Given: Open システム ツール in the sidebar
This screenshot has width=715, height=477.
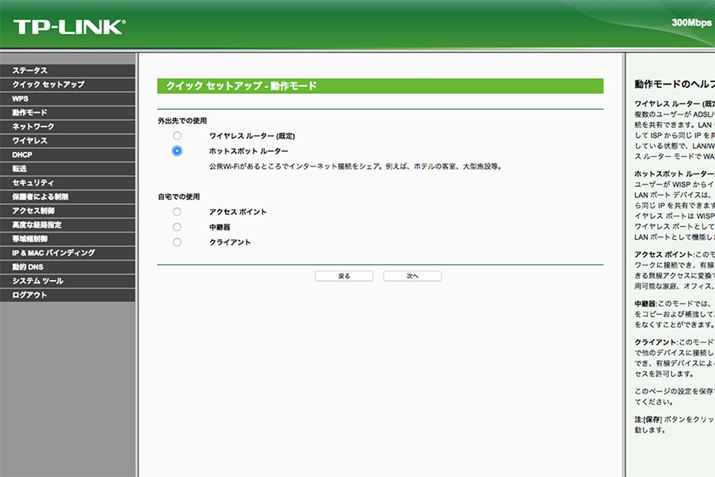Looking at the screenshot, I should pyautogui.click(x=38, y=281).
